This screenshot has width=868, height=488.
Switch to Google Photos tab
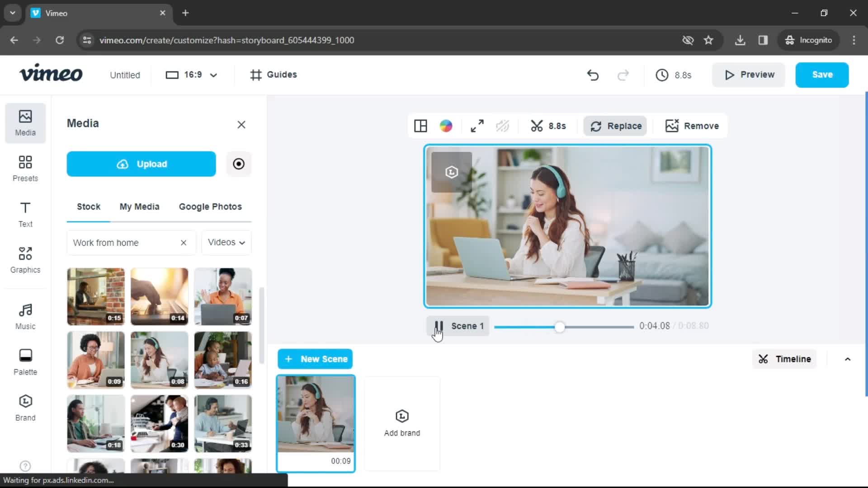tap(210, 206)
